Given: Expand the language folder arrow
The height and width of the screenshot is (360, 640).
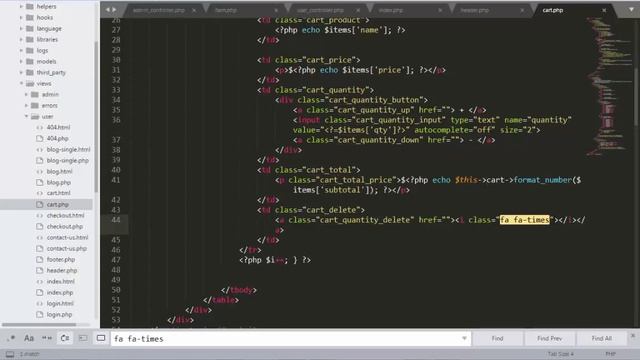Looking at the screenshot, I should 21,29.
